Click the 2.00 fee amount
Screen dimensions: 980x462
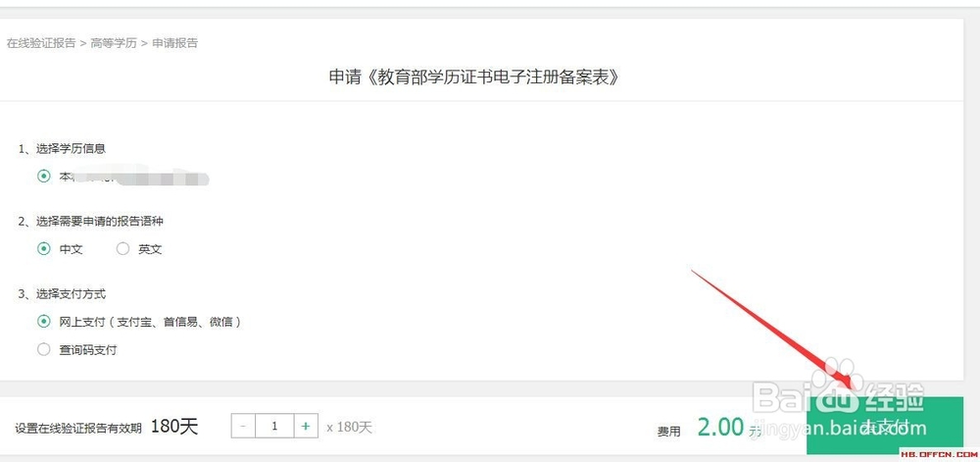coord(720,428)
